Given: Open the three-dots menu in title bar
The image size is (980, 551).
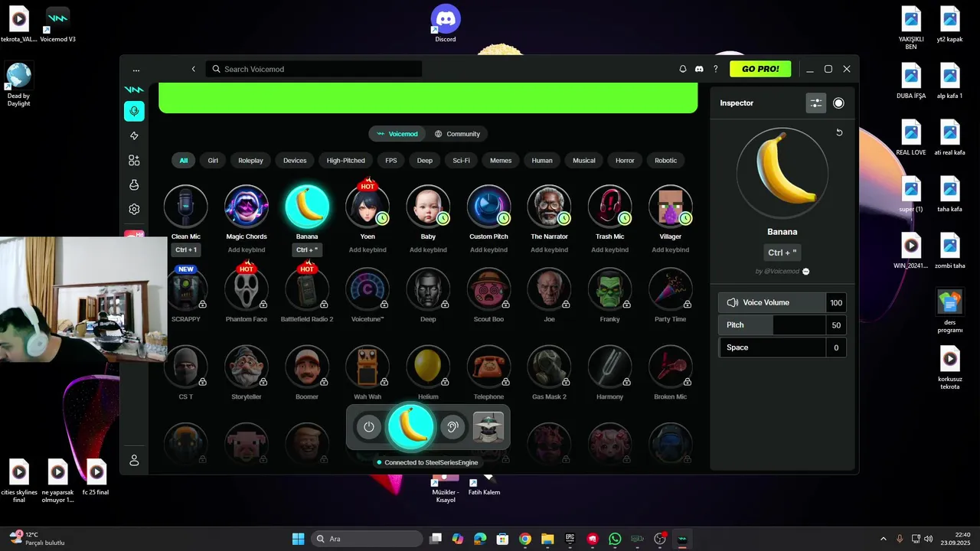Looking at the screenshot, I should click(x=136, y=70).
